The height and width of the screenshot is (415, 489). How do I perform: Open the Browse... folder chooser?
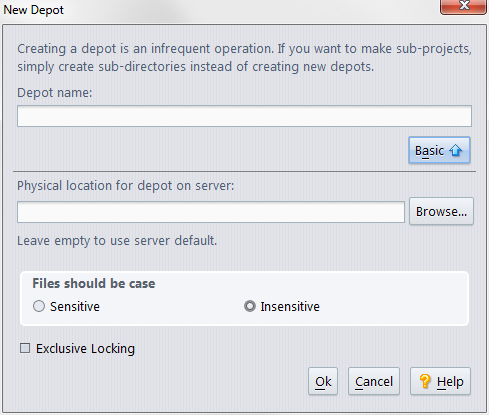[441, 211]
